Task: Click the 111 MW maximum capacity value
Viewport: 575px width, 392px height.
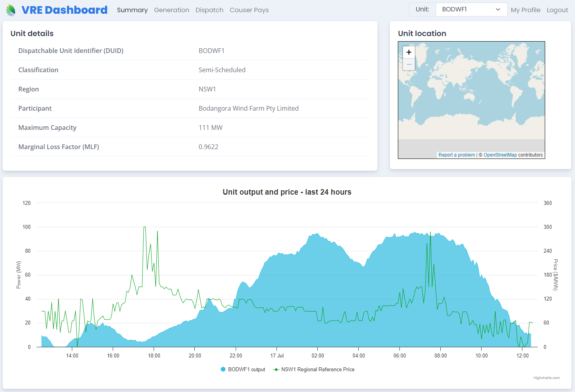Action: click(x=211, y=128)
